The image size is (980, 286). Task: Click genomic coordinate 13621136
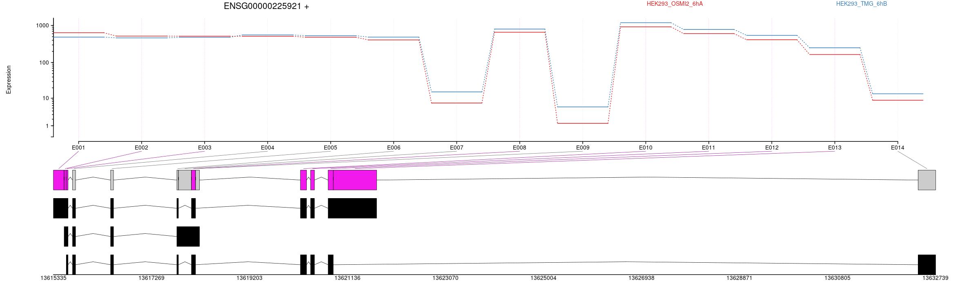pos(347,278)
